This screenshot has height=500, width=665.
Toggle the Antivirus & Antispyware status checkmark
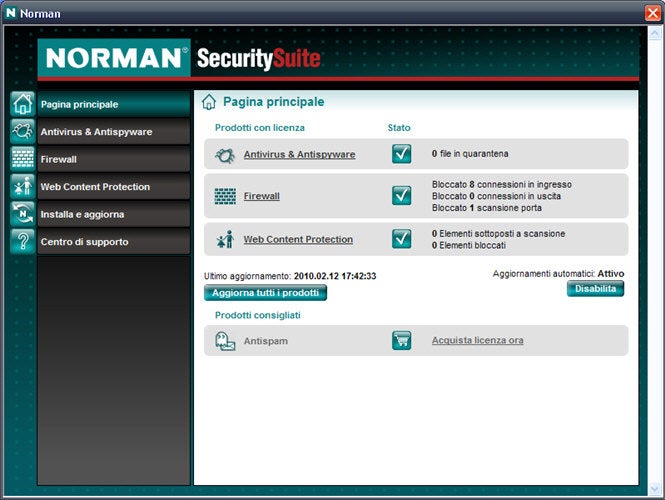point(401,154)
